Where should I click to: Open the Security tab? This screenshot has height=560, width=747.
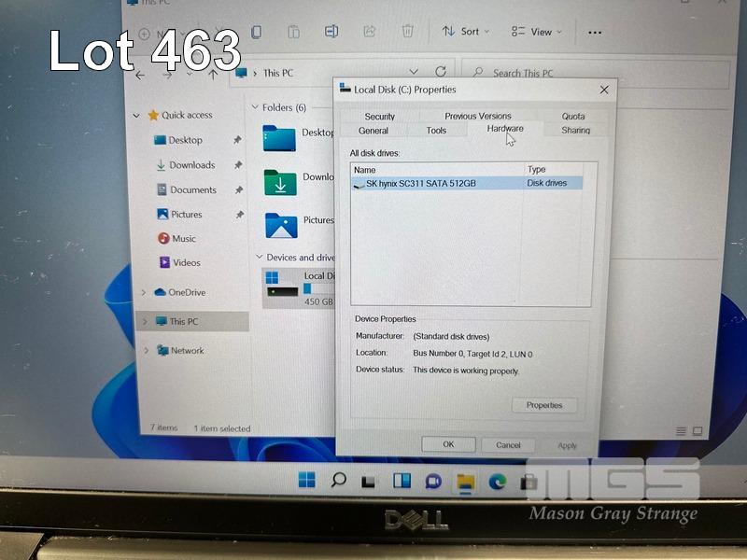(x=379, y=117)
